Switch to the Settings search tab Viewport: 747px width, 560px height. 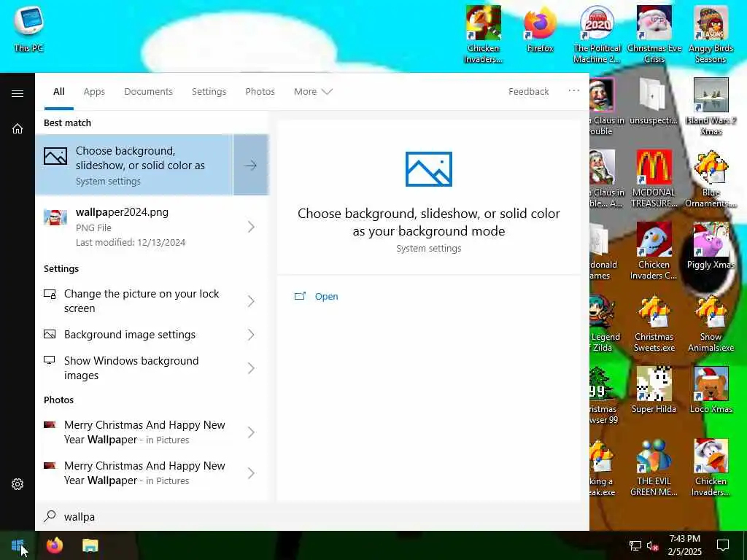[x=209, y=91]
